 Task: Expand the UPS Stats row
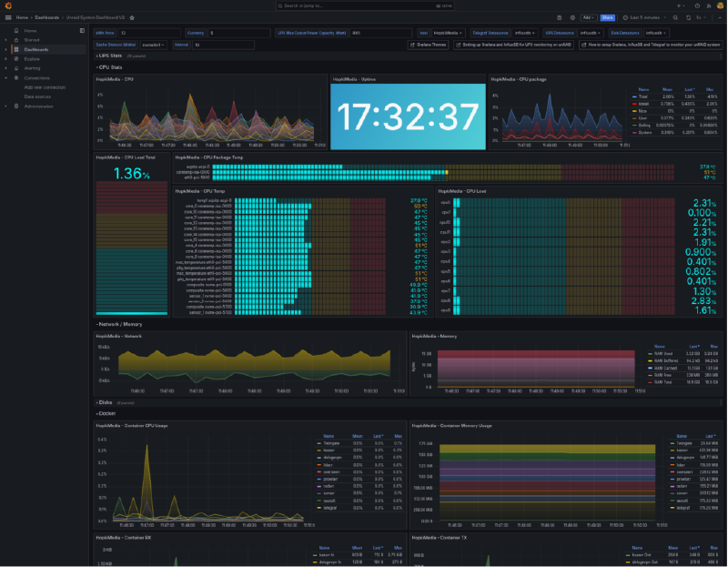pos(109,56)
